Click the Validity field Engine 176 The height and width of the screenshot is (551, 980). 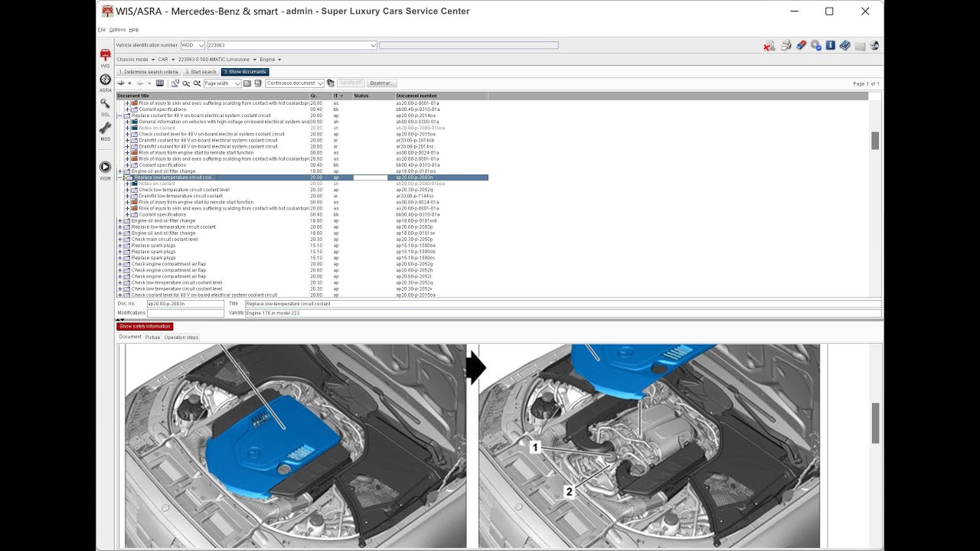(563, 313)
